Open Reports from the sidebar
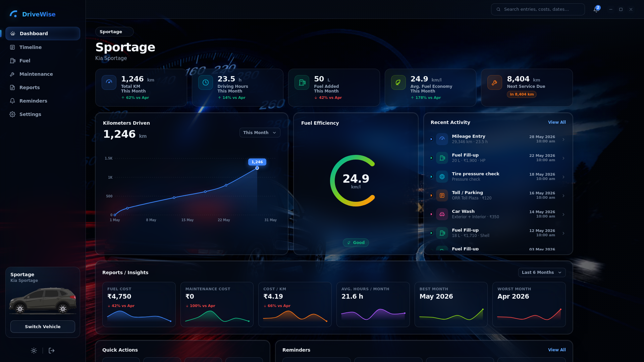This screenshot has width=644, height=362. pos(43,87)
